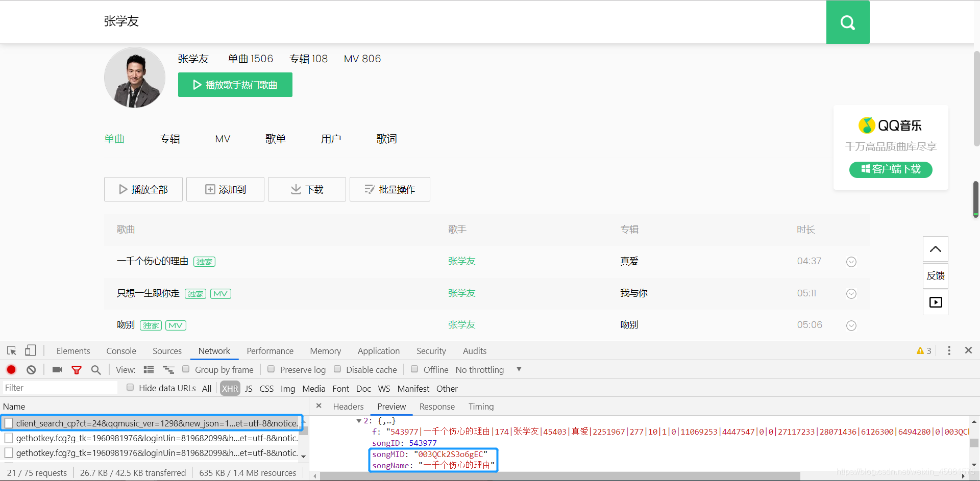Image resolution: width=980 pixels, height=481 pixels.
Task: Collapse the JSON node 2 triangle
Action: tap(359, 421)
